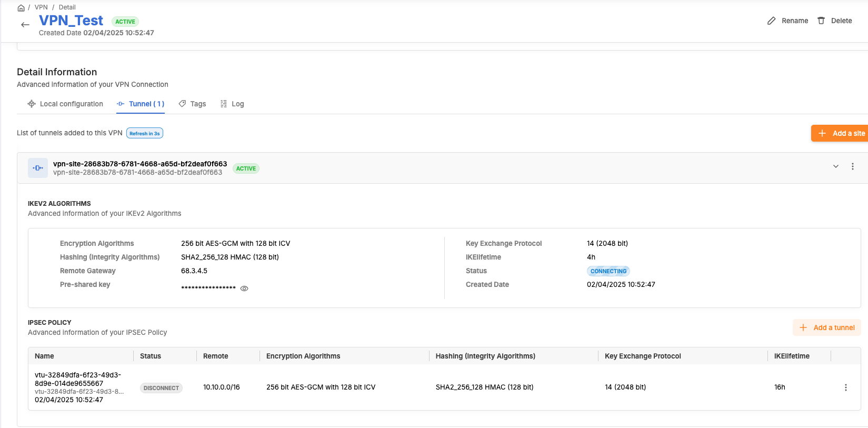Click the VPN breadcrumb link
The width and height of the screenshot is (868, 428).
point(41,7)
